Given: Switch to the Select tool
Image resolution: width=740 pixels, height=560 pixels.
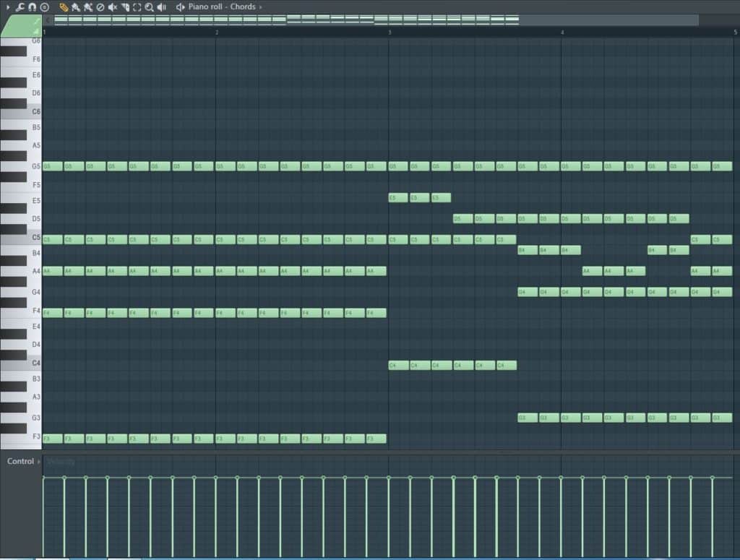Looking at the screenshot, I should 137,7.
